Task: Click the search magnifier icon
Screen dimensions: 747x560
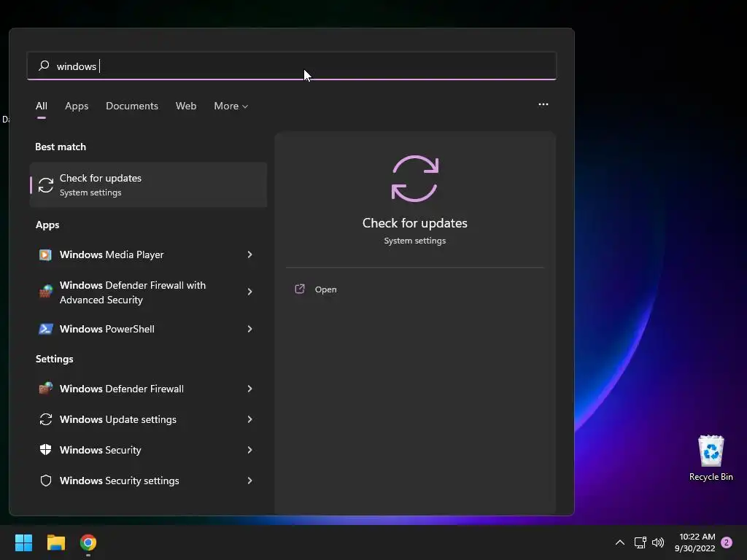Action: [44, 65]
